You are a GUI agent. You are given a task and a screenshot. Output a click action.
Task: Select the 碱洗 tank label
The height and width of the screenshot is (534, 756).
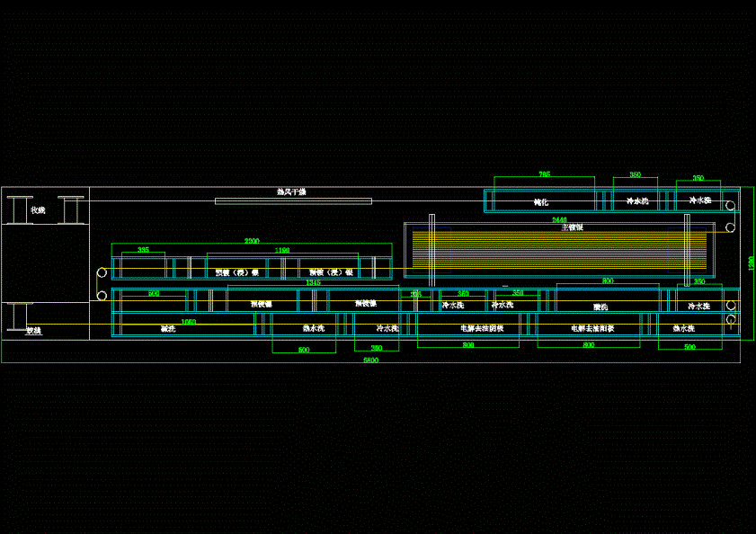(x=168, y=329)
